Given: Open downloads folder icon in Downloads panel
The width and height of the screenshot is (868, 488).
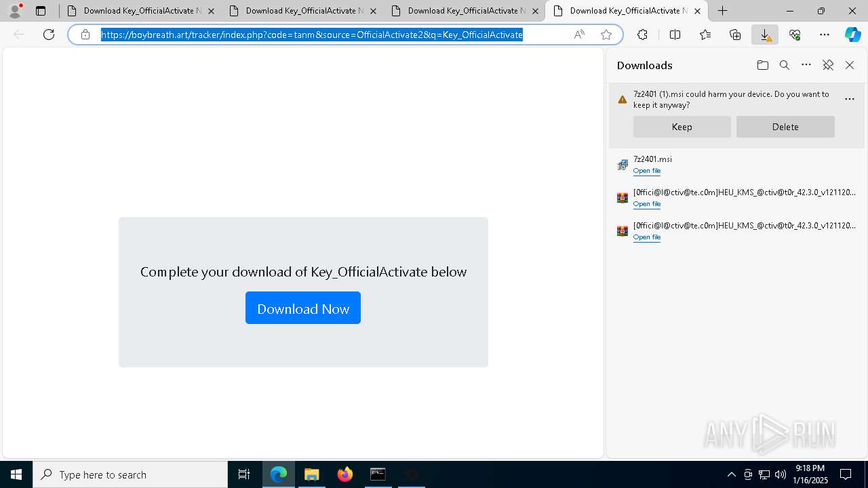Looking at the screenshot, I should pos(763,65).
